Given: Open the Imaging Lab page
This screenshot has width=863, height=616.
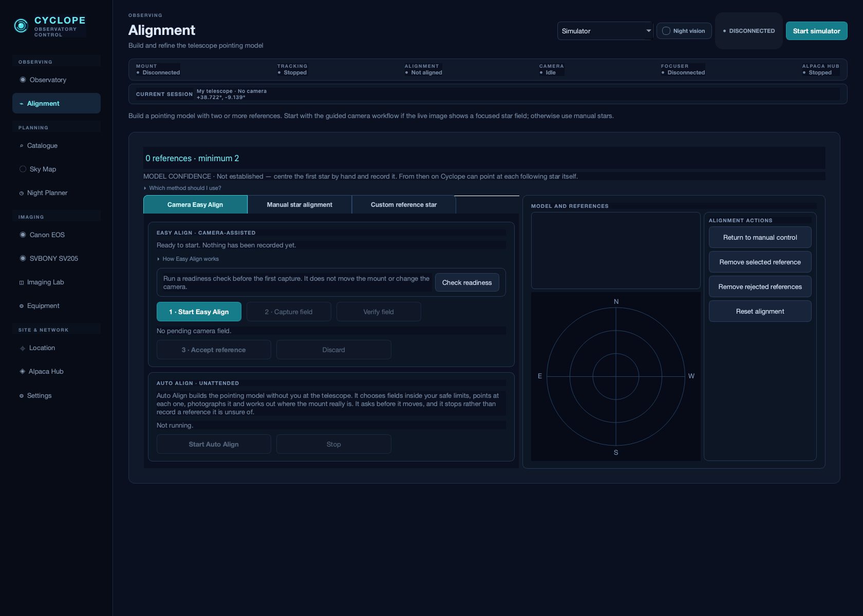Looking at the screenshot, I should click(57, 282).
